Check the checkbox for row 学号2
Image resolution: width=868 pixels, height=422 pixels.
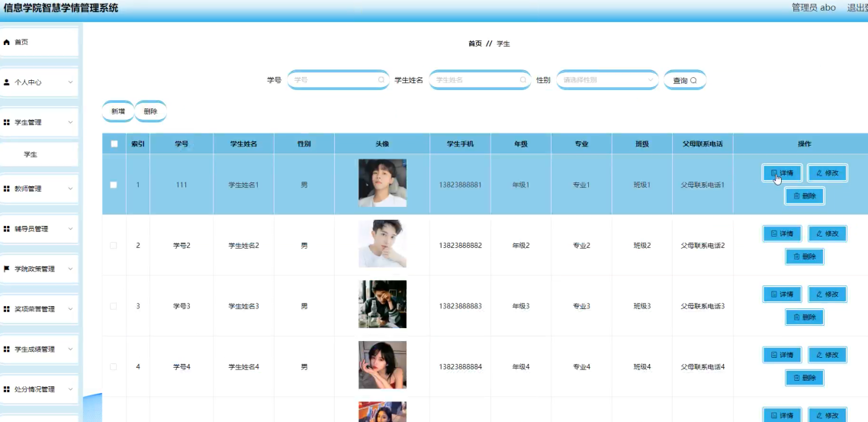point(114,245)
